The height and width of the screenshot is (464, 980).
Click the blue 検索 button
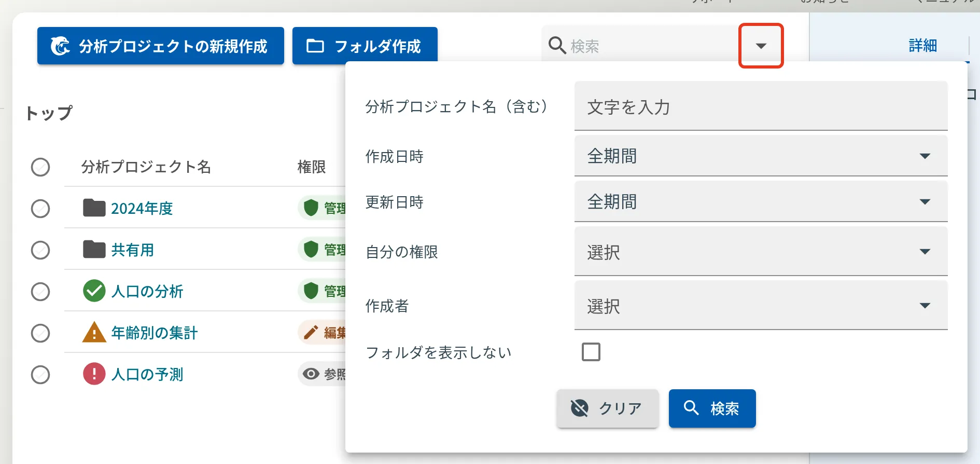click(x=712, y=408)
